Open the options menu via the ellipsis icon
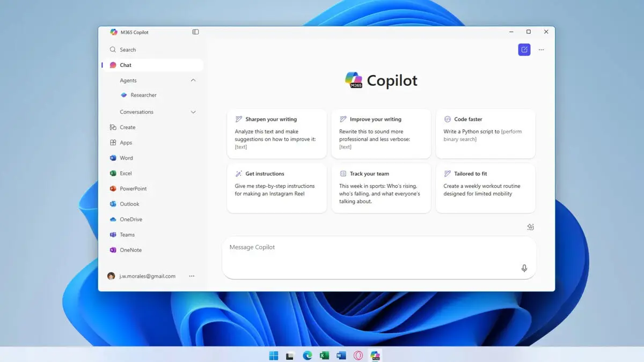This screenshot has width=644, height=362. pos(541,49)
